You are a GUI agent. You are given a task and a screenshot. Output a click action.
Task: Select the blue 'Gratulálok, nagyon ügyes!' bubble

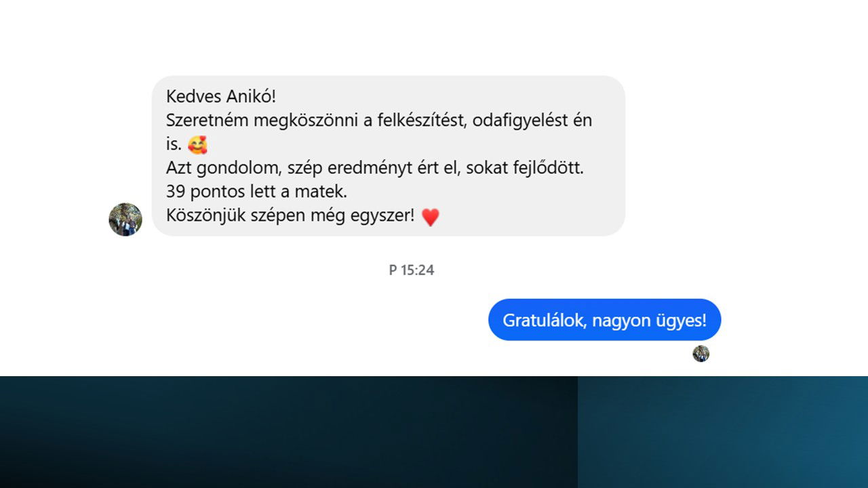[x=604, y=320]
